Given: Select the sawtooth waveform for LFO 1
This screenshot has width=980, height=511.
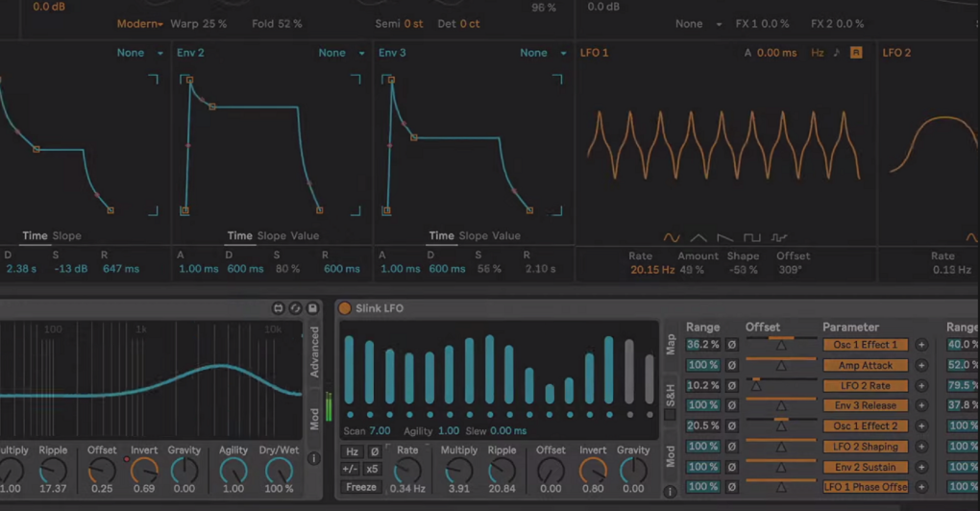Looking at the screenshot, I should 725,238.
